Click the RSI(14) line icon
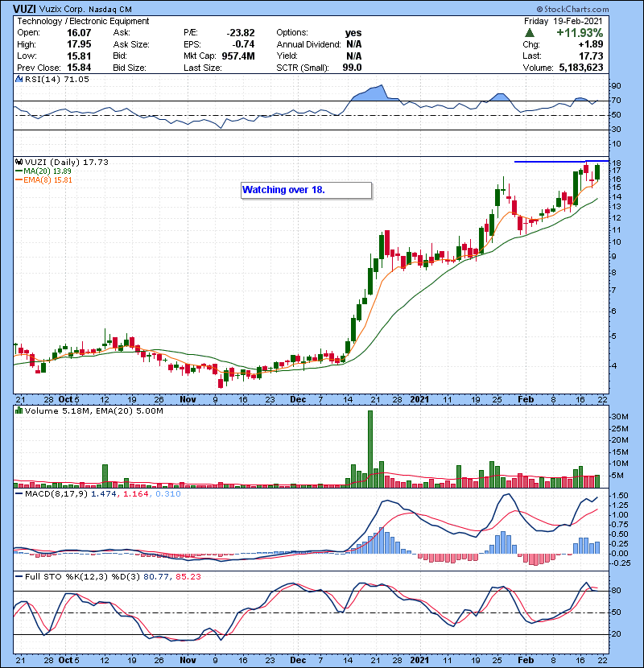644x668 pixels. point(19,79)
